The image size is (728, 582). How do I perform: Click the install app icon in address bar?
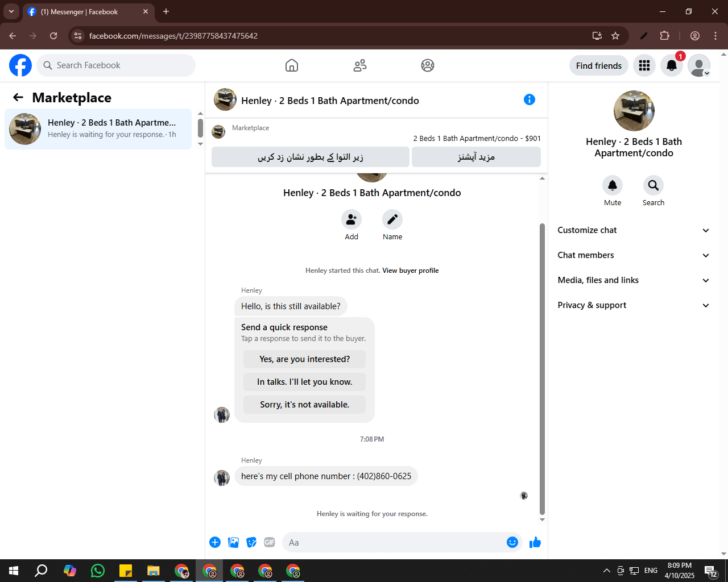pos(597,36)
